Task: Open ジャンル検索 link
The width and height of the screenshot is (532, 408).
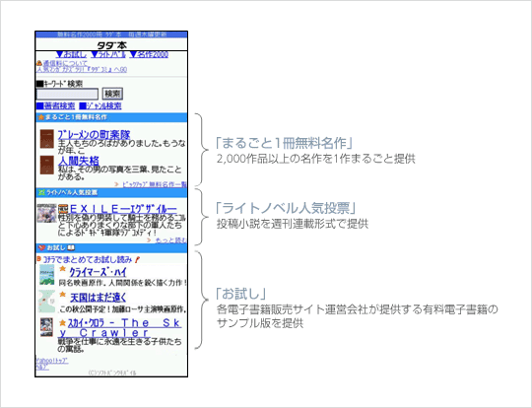Action: [x=100, y=105]
